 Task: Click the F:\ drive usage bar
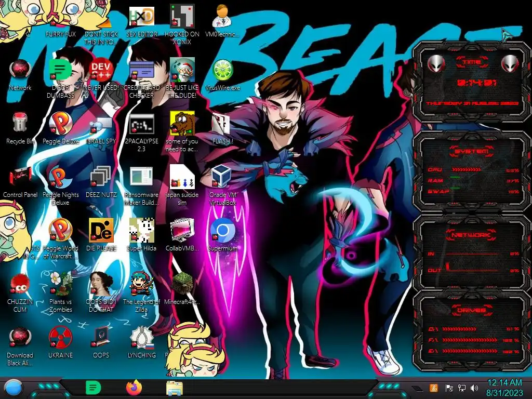[x=470, y=340]
